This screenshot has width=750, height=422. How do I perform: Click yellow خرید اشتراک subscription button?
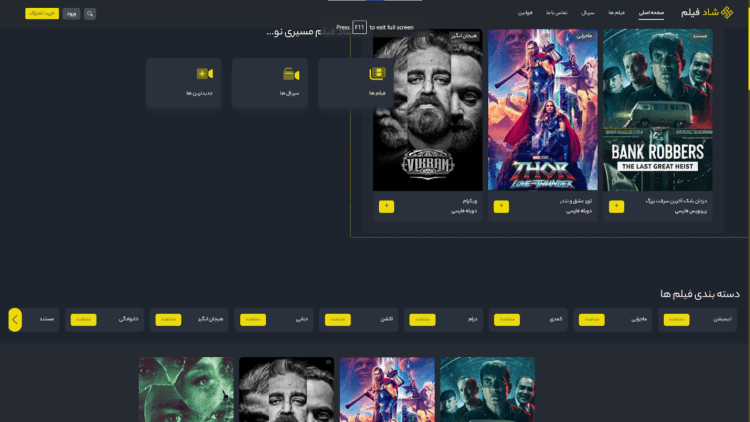pos(42,13)
